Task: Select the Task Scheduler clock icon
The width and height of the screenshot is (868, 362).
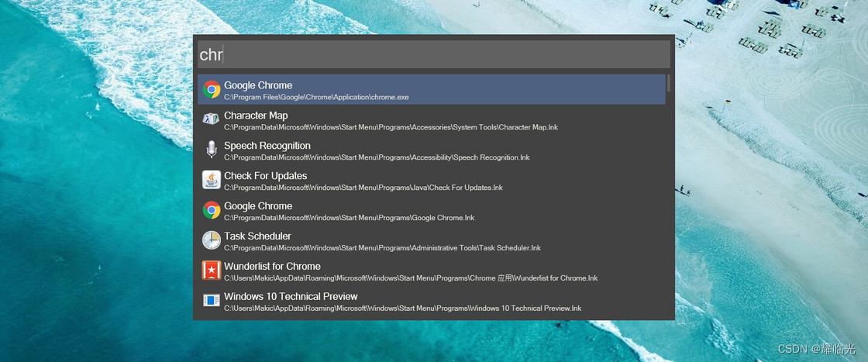Action: click(212, 240)
